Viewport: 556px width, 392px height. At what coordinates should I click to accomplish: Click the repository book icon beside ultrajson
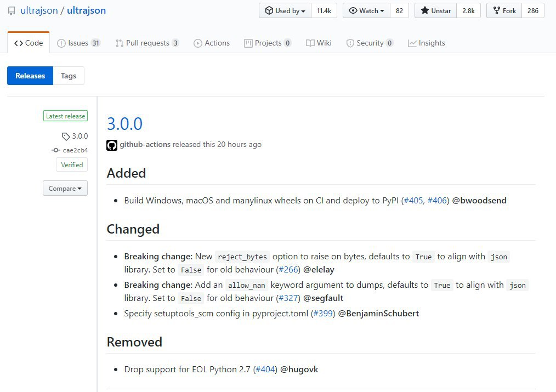point(12,11)
